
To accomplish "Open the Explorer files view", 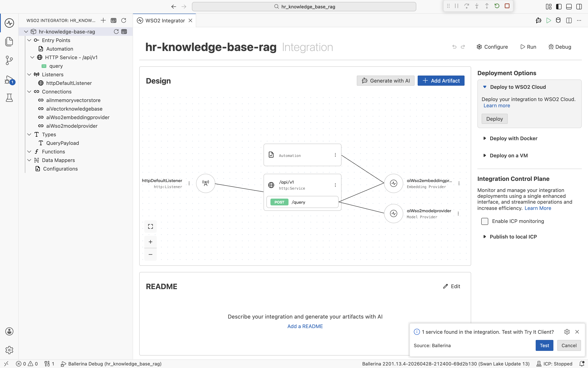I will [9, 42].
